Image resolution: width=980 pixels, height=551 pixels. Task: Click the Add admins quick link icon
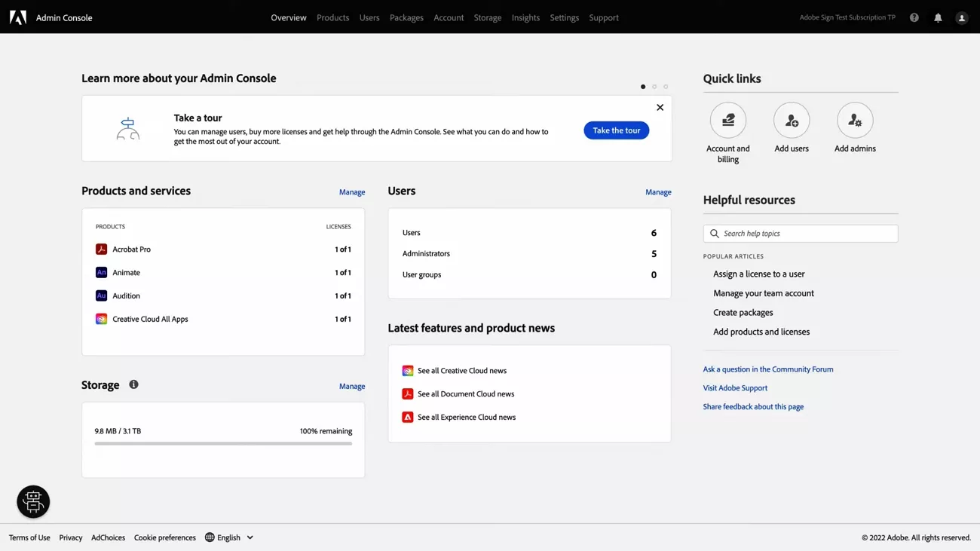click(x=855, y=120)
